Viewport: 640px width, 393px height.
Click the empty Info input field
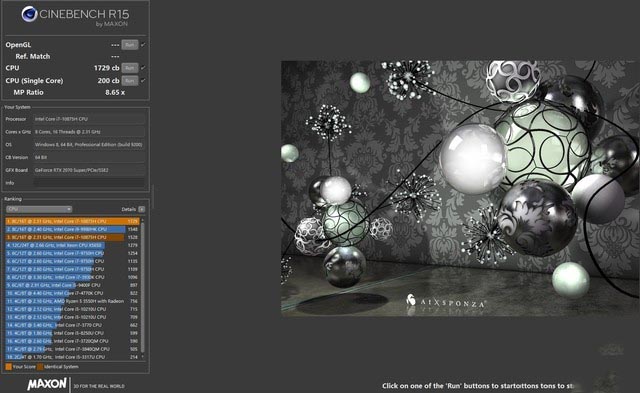[89, 183]
